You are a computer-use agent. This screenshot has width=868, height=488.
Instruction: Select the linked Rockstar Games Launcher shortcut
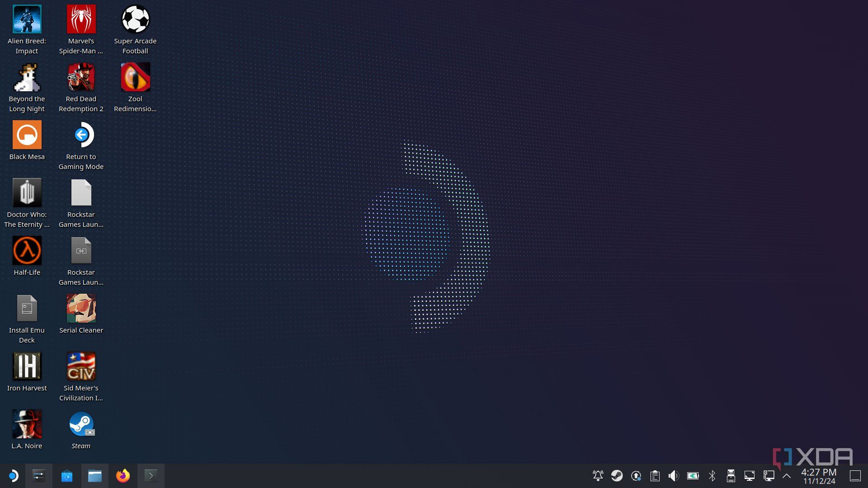[81, 261]
